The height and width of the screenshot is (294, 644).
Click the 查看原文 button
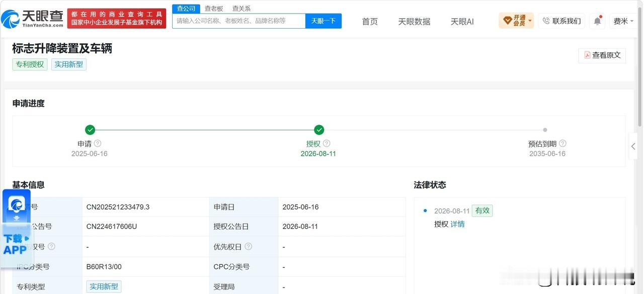point(602,55)
